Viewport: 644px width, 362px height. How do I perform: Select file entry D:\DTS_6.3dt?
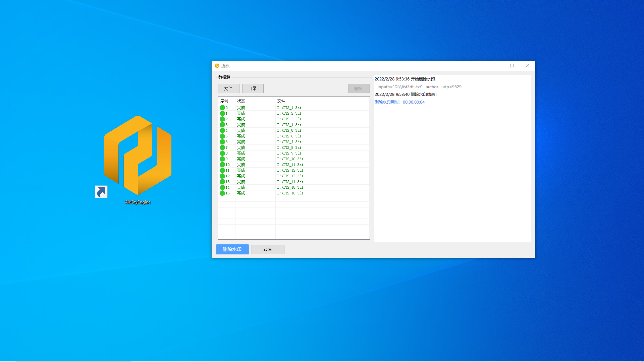[289, 136]
